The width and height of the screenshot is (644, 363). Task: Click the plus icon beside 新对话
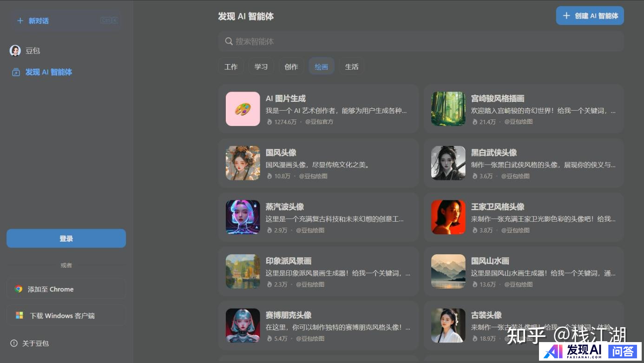point(20,21)
